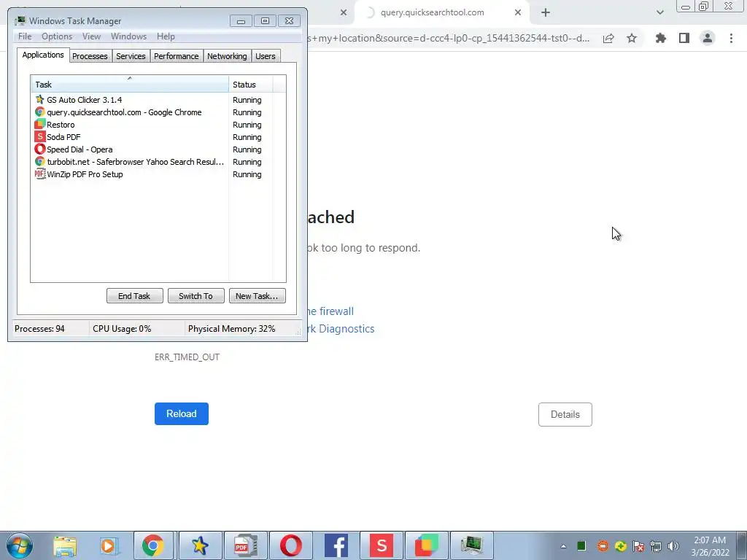Click the New Task... button

[x=258, y=296]
